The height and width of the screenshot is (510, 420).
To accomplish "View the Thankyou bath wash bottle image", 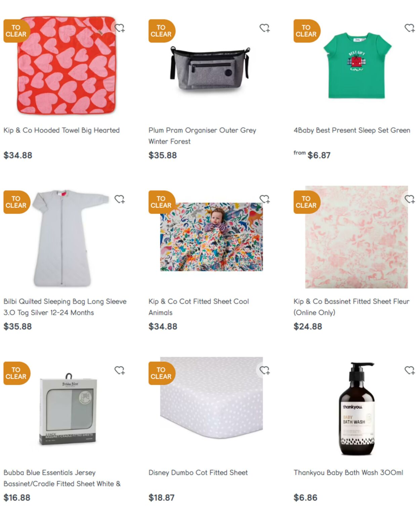I will pyautogui.click(x=357, y=408).
